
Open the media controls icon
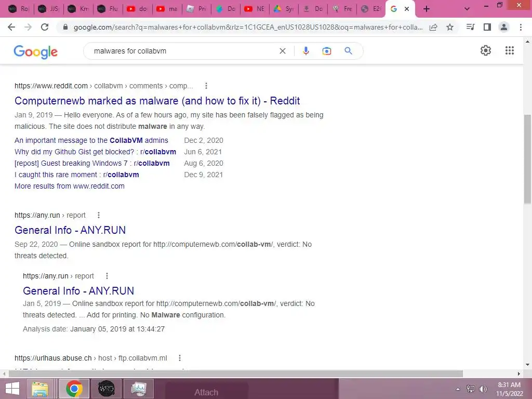[471, 27]
